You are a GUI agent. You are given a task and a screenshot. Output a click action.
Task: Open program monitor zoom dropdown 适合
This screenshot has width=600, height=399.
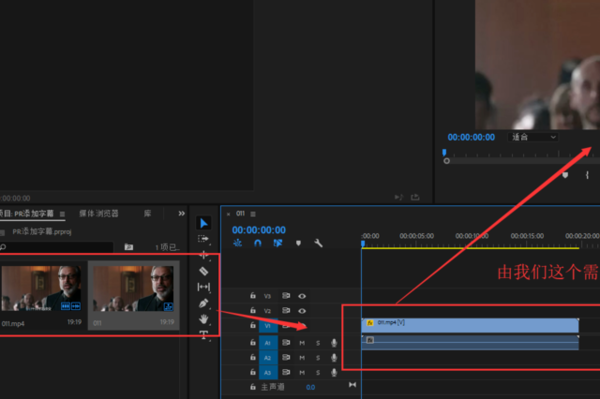pyautogui.click(x=533, y=137)
